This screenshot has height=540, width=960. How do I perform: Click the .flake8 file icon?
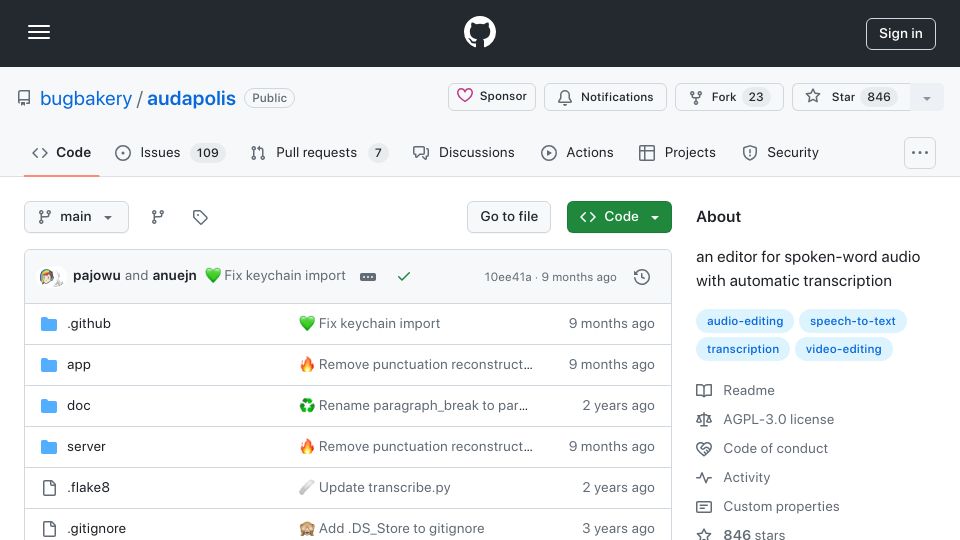[49, 487]
